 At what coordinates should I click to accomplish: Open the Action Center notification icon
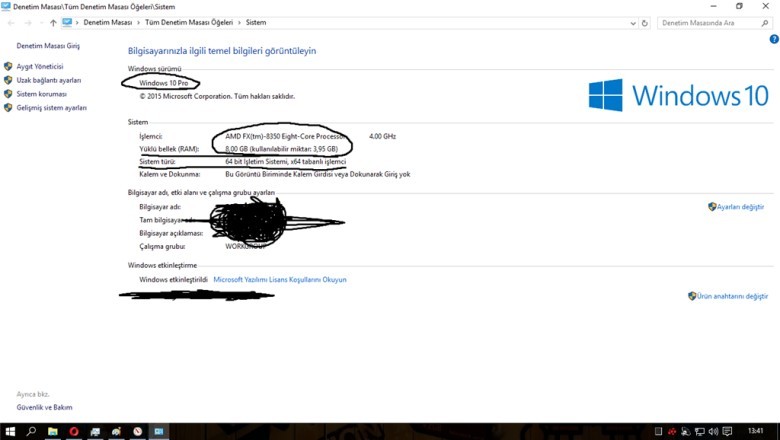[x=727, y=432]
